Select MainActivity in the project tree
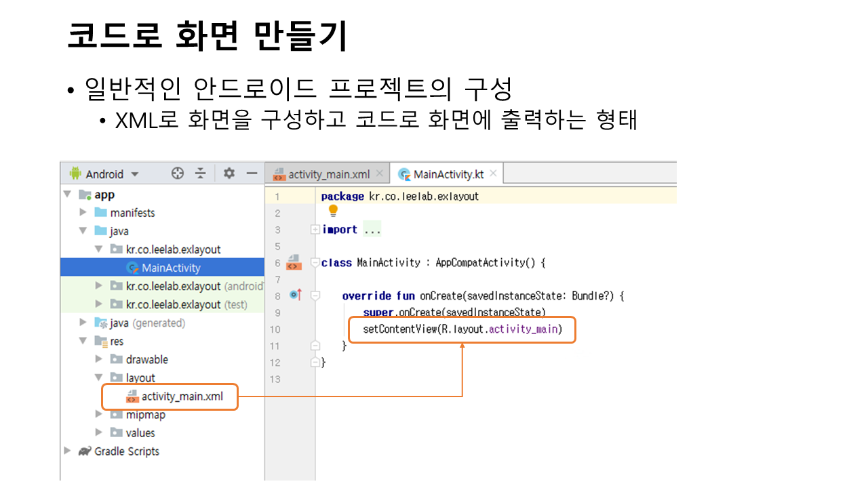 171,268
